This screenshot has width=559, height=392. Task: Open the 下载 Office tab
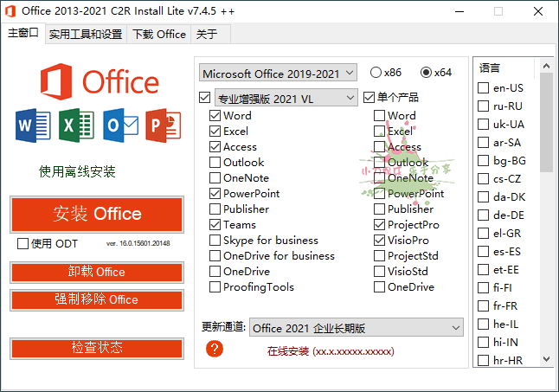(x=159, y=35)
